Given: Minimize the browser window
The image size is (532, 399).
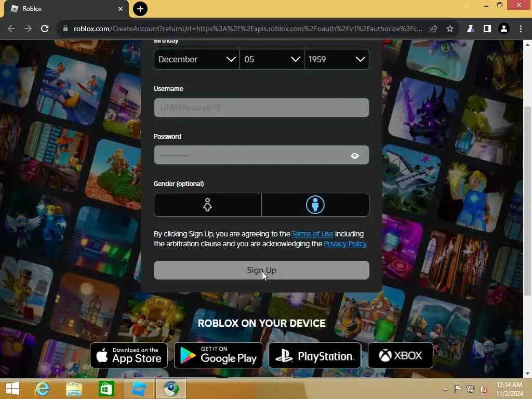Looking at the screenshot, I should 486,5.
